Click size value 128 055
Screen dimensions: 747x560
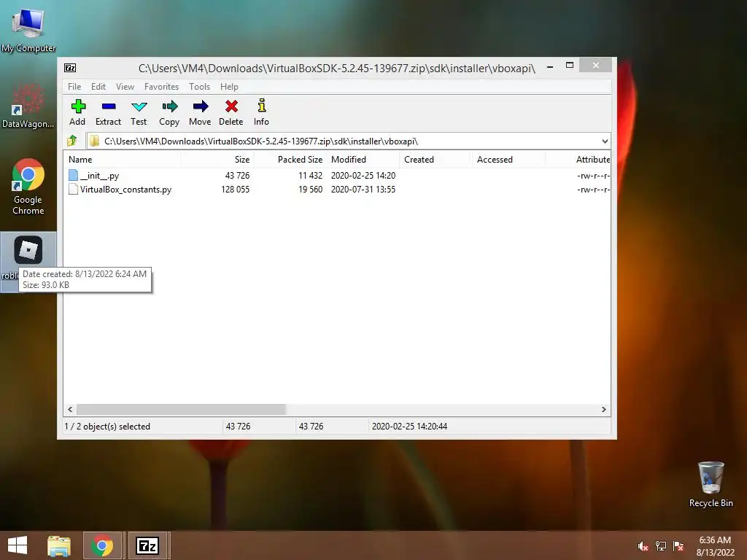point(236,190)
